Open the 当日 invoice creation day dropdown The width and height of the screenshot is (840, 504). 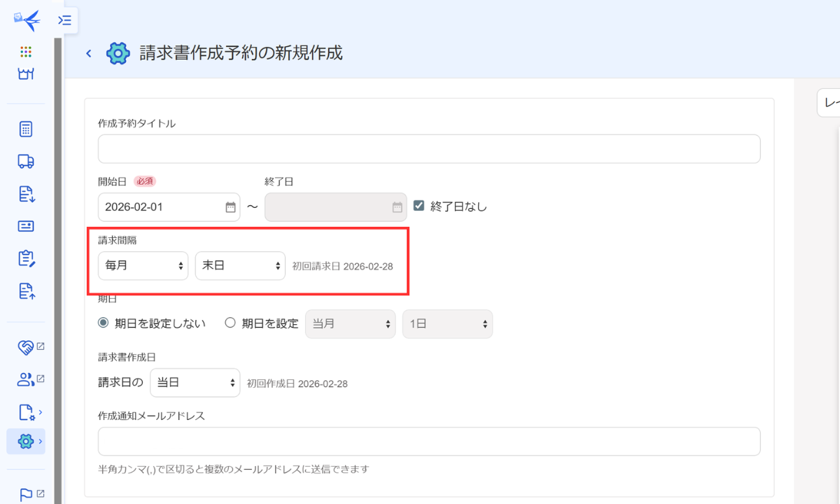[195, 383]
